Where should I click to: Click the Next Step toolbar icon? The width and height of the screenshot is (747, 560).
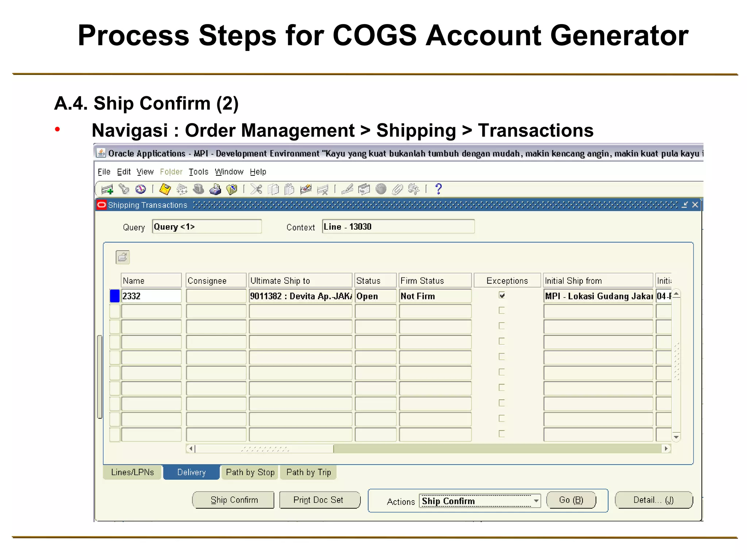tap(182, 189)
